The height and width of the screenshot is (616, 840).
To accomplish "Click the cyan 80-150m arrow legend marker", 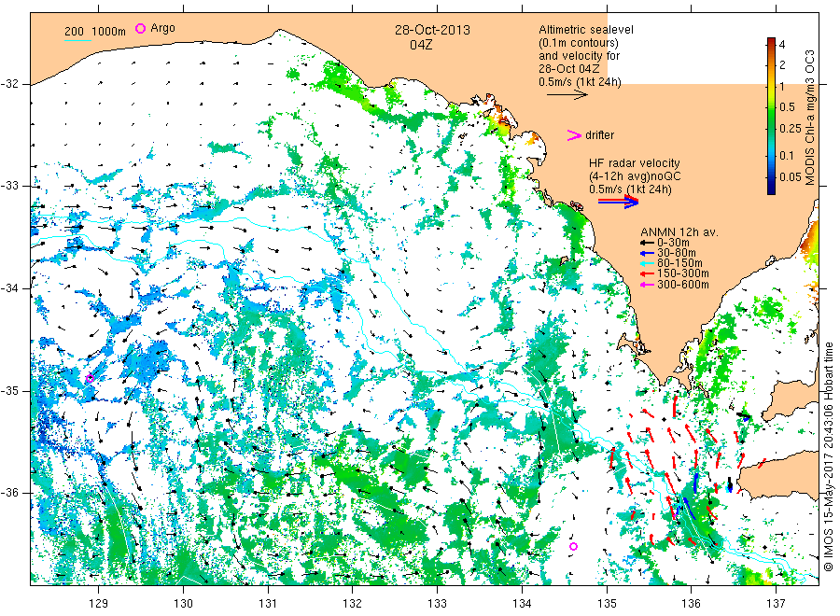I will click(x=647, y=263).
